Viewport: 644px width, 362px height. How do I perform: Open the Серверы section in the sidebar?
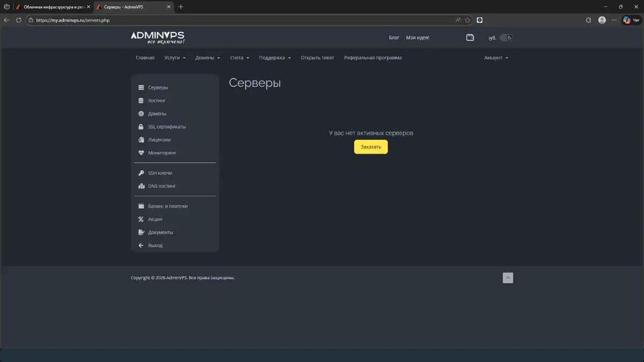157,87
